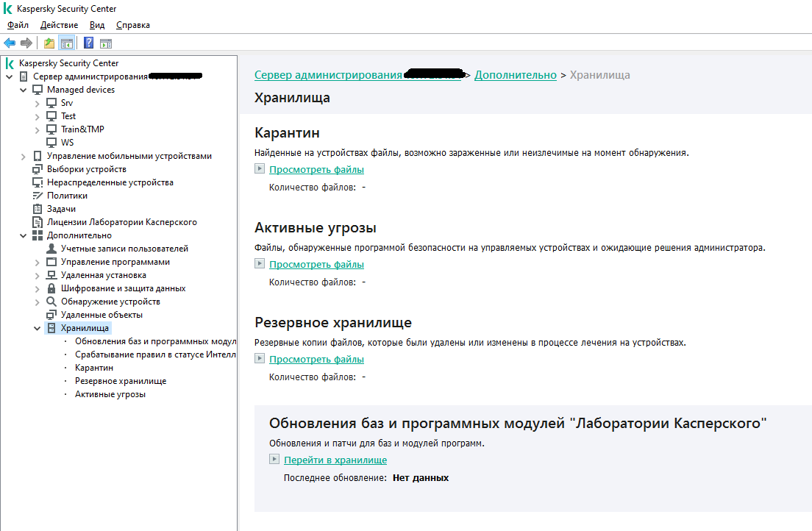This screenshot has height=531, width=812.
Task: Click the Задачи clipboard icon
Action: tap(38, 209)
